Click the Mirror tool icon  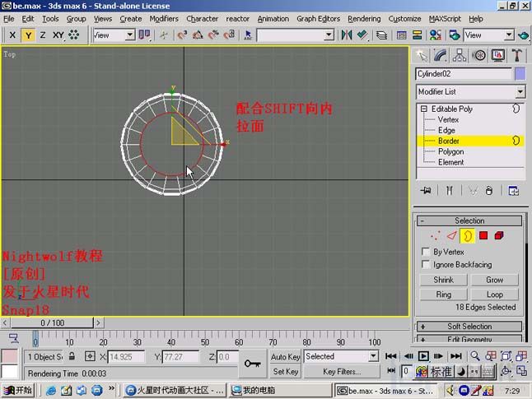click(x=347, y=35)
